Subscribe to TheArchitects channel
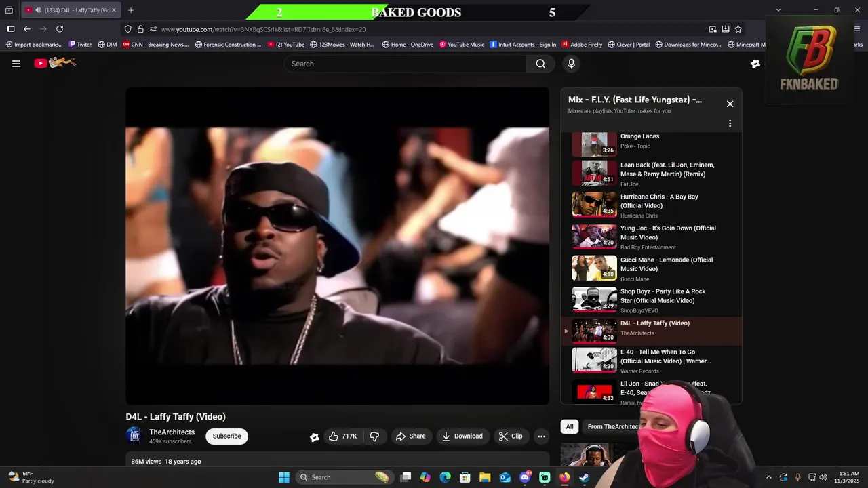This screenshot has width=868, height=488. pos(226,436)
